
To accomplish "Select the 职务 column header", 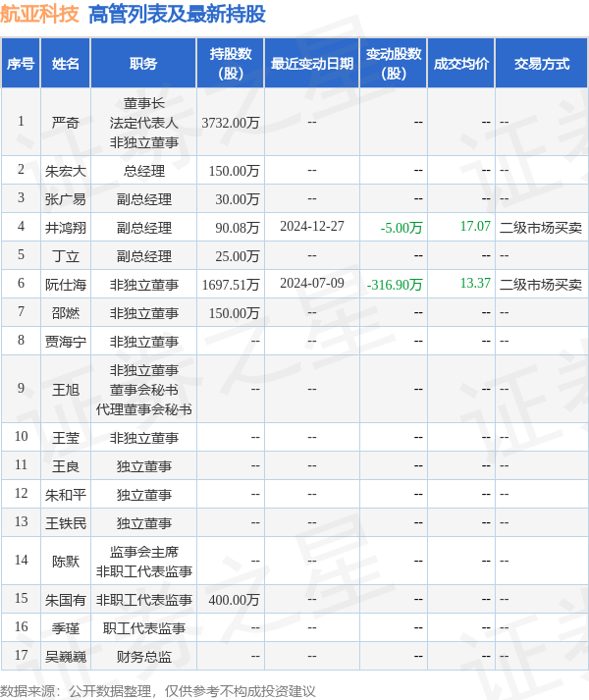I will (143, 64).
